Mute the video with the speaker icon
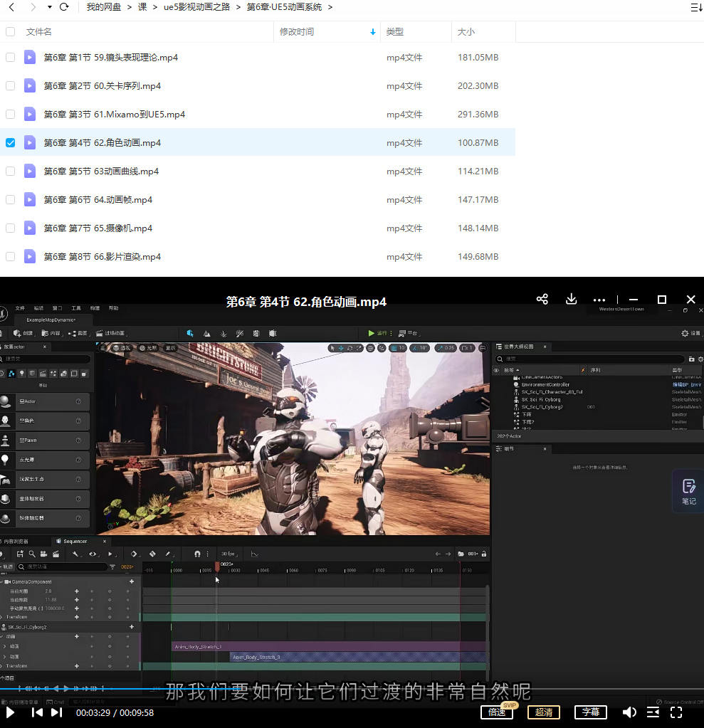The height and width of the screenshot is (728, 704). pos(629,712)
